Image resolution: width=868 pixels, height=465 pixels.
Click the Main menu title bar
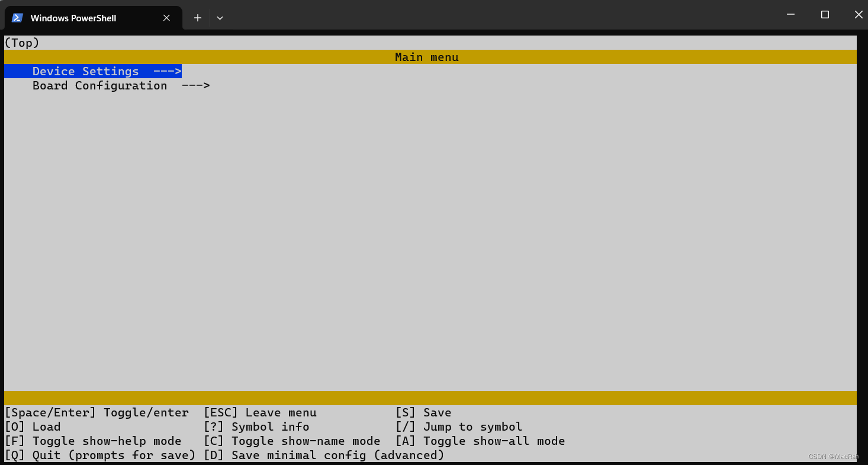(427, 57)
